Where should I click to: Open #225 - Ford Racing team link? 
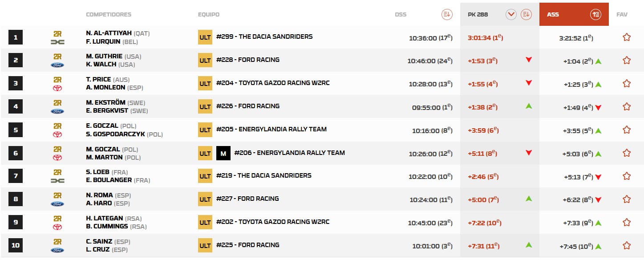[248, 245]
